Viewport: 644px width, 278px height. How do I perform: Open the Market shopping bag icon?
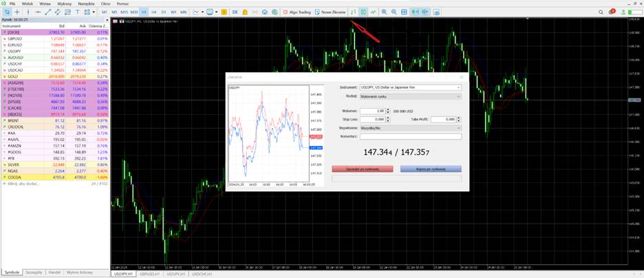[x=245, y=12]
